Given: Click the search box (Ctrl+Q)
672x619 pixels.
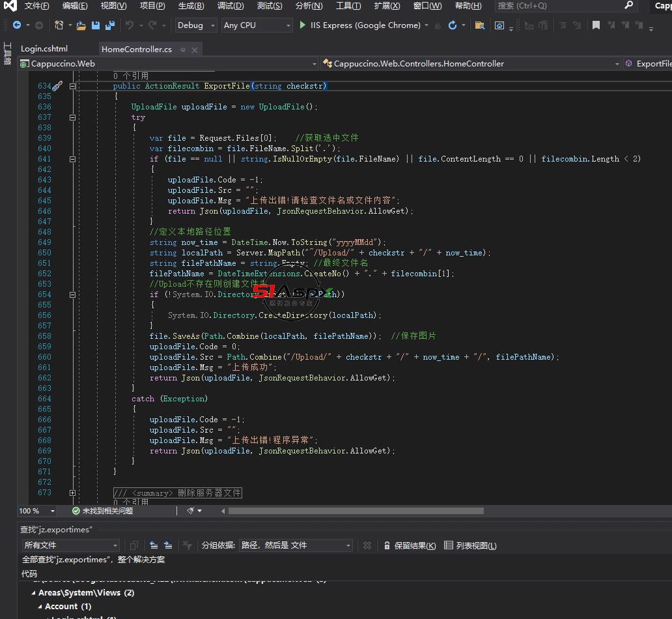Looking at the screenshot, I should pos(566,6).
